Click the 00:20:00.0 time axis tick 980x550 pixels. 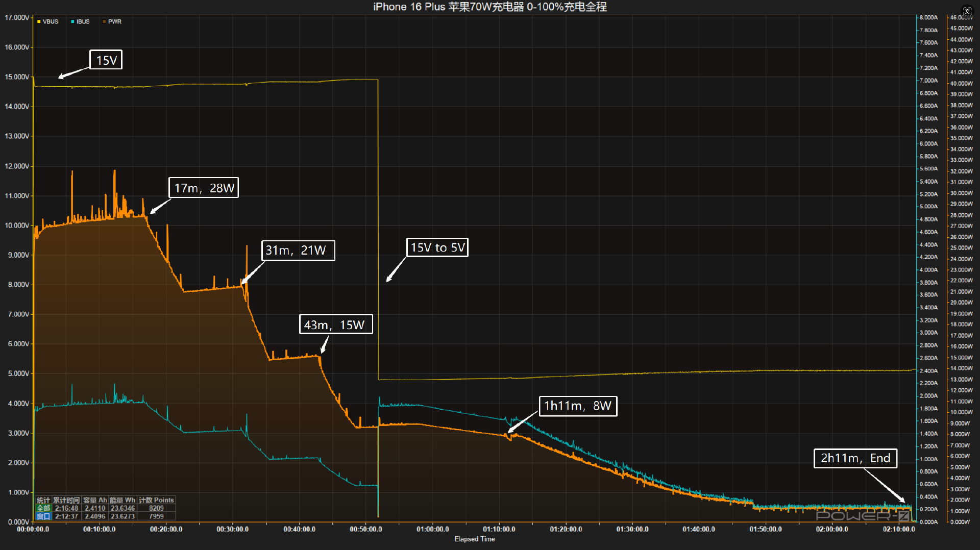(x=166, y=529)
